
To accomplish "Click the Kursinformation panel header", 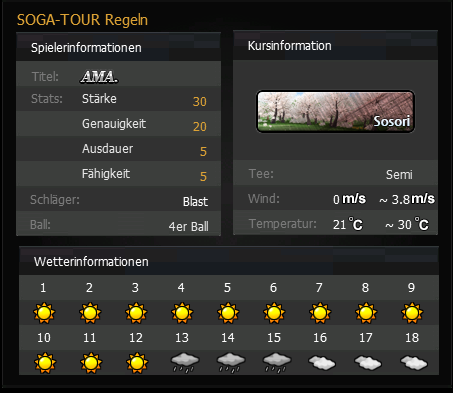I will [335, 45].
